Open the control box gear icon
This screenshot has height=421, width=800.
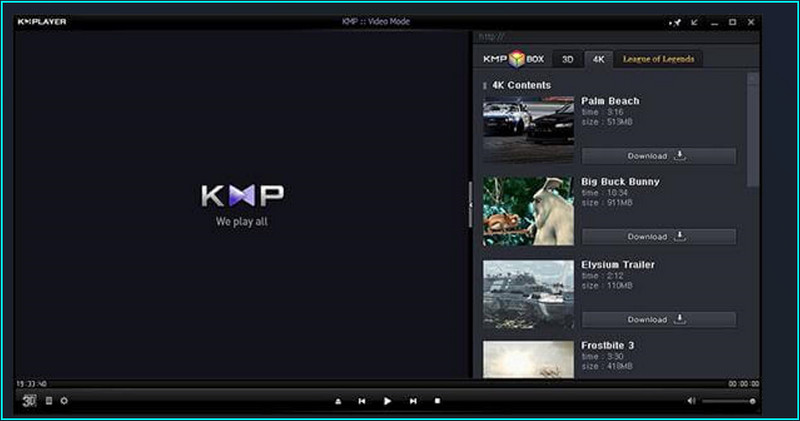[x=64, y=401]
